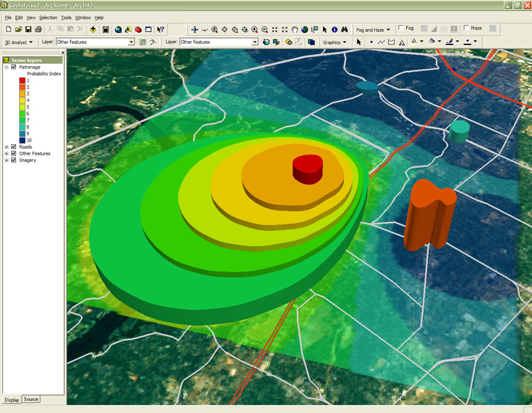The width and height of the screenshot is (532, 413).
Task: Open the Selection menu
Action: pos(48,18)
